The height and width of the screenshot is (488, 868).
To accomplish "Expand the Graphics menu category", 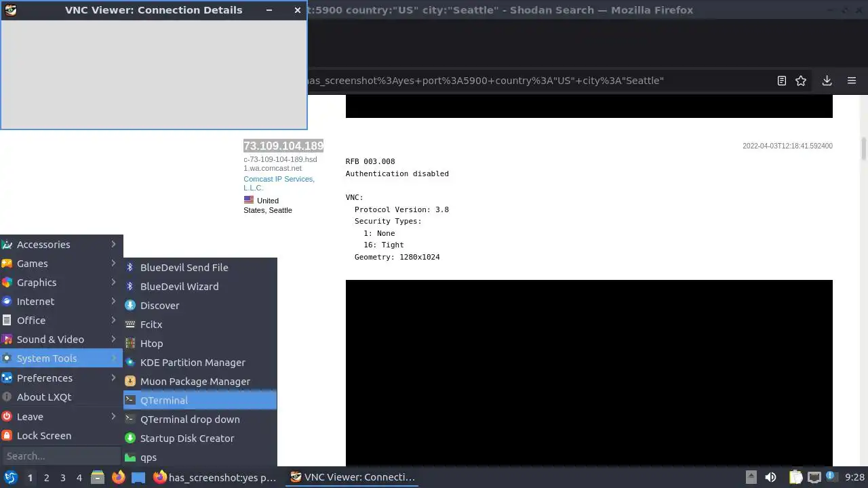I will point(61,283).
